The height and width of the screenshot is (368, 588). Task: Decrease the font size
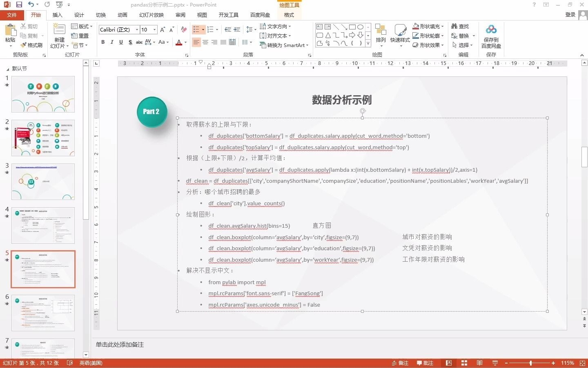pyautogui.click(x=171, y=29)
